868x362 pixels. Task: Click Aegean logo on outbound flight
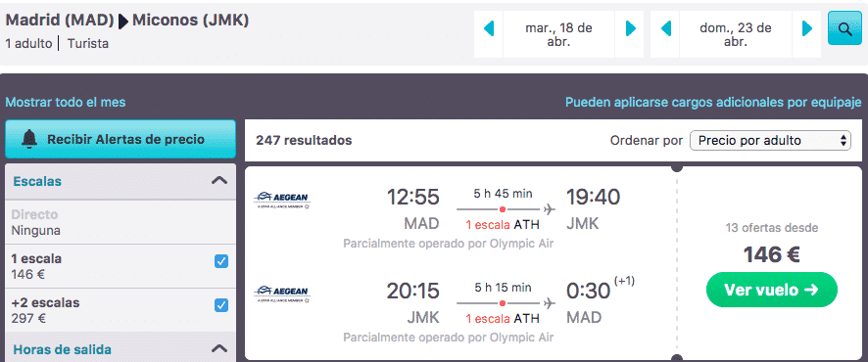282,200
